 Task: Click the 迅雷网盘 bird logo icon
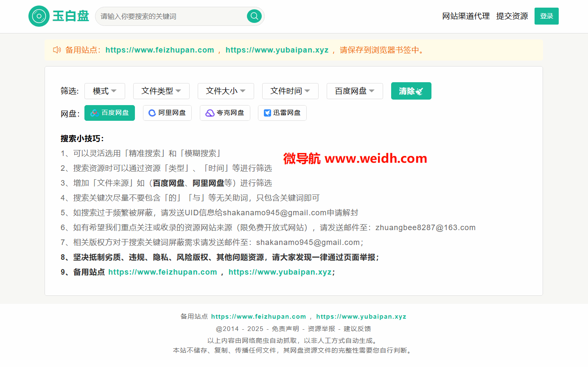click(x=267, y=113)
